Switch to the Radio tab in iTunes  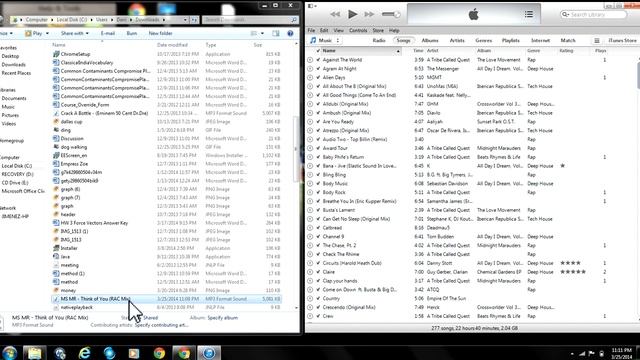pyautogui.click(x=379, y=40)
